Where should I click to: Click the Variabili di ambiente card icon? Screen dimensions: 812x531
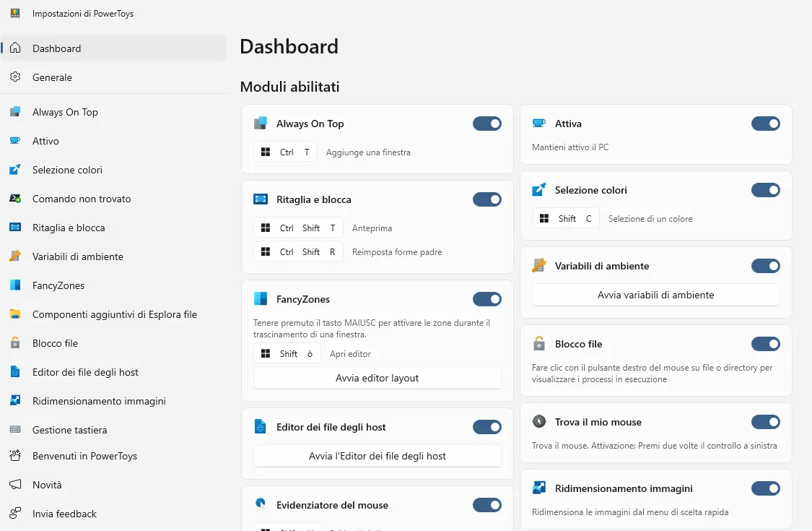coord(539,266)
